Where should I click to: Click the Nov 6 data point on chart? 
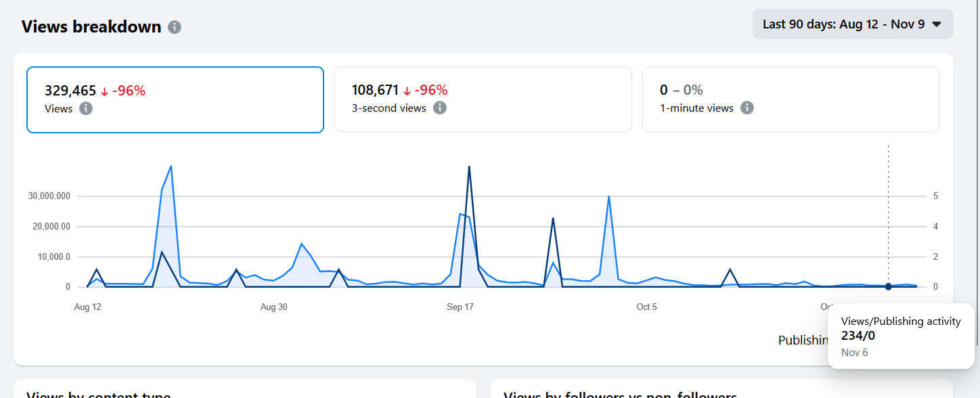pos(888,286)
